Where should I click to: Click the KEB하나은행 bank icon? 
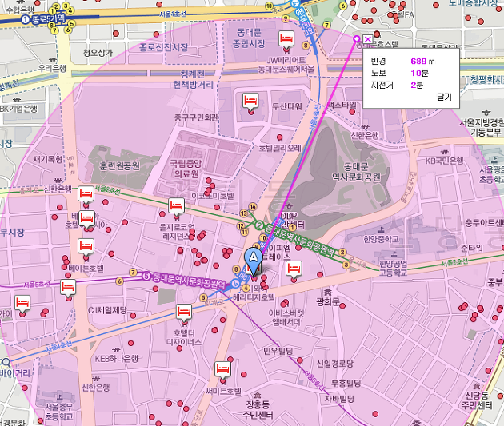(x=116, y=349)
